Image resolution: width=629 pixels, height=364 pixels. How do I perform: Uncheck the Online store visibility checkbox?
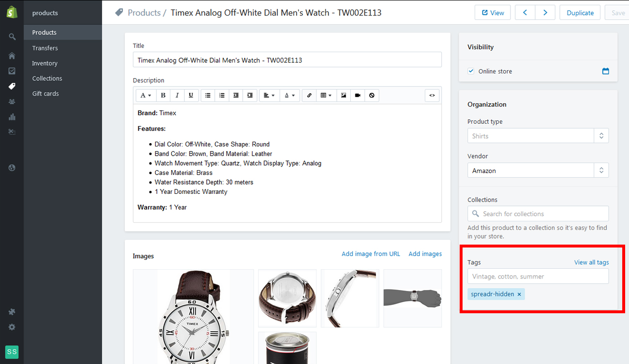[471, 71]
